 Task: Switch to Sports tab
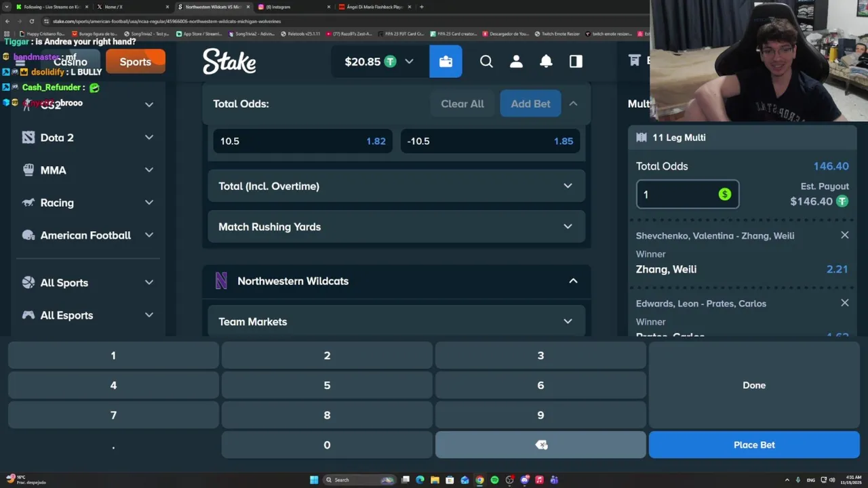(x=136, y=62)
